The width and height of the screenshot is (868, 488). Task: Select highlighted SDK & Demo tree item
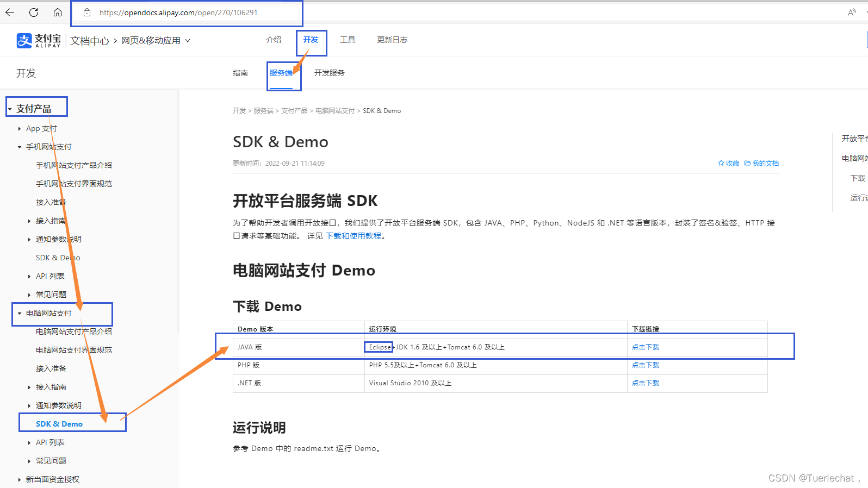pos(59,424)
